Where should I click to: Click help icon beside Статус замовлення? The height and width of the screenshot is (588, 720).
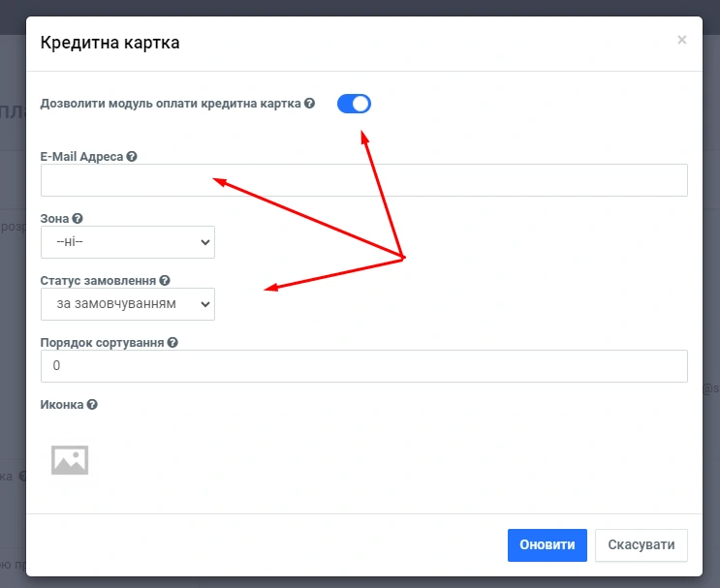click(x=165, y=281)
